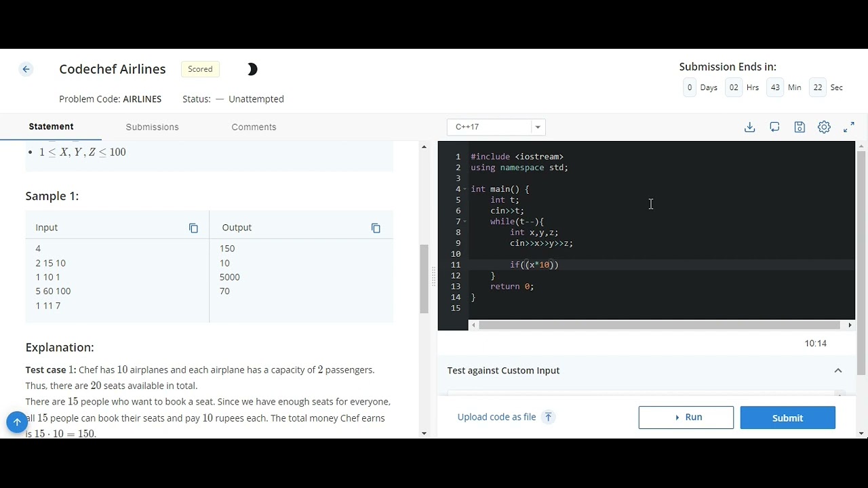868x488 pixels.
Task: Fold the main function at line 4
Action: pos(465,189)
